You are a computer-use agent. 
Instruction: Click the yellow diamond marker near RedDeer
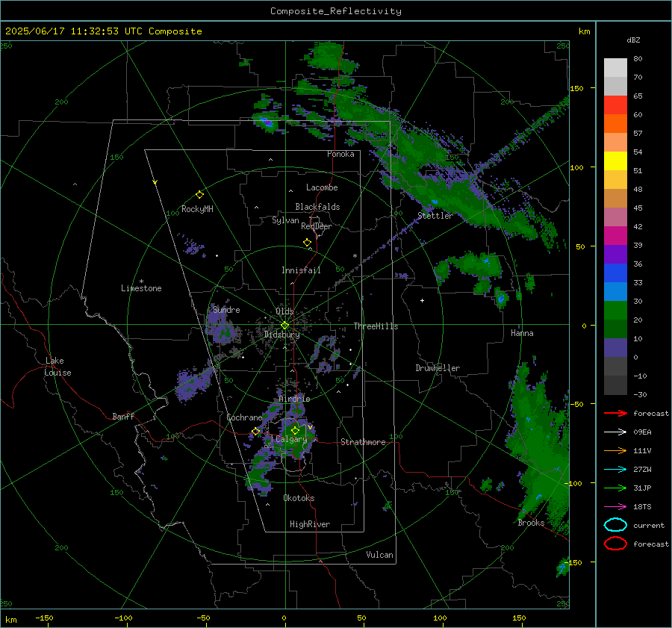[308, 243]
